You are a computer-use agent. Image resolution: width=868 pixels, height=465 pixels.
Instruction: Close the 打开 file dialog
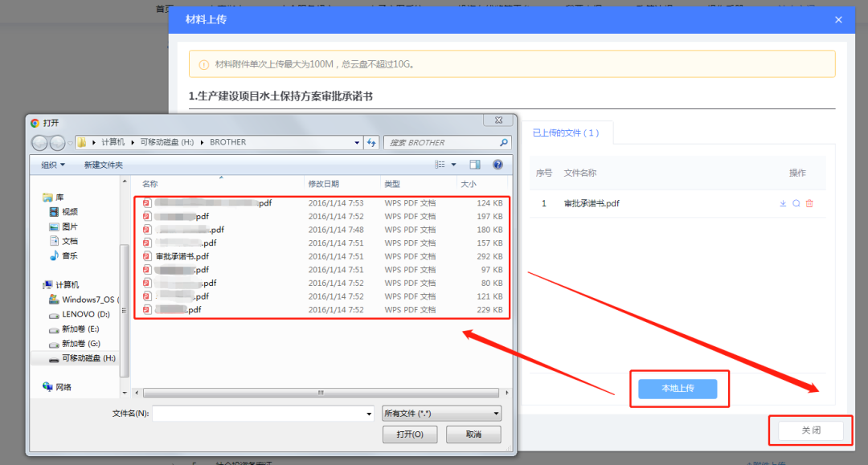(498, 120)
